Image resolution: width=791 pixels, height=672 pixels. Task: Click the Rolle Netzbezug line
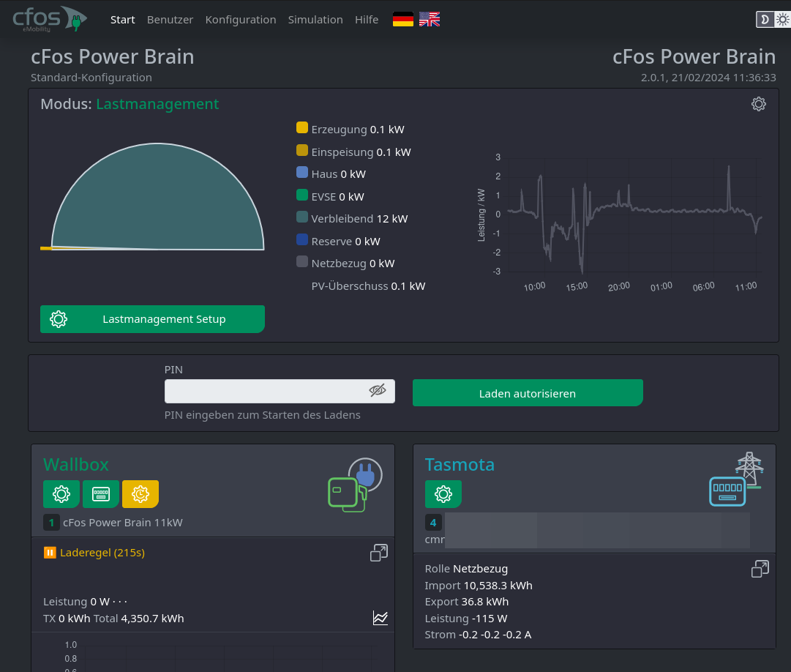466,569
